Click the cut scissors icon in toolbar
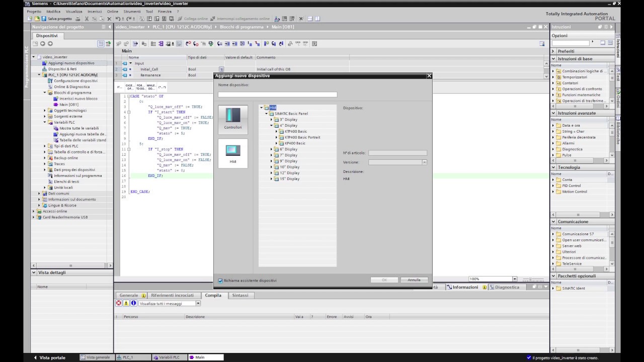Image resolution: width=644 pixels, height=362 pixels. click(x=87, y=19)
